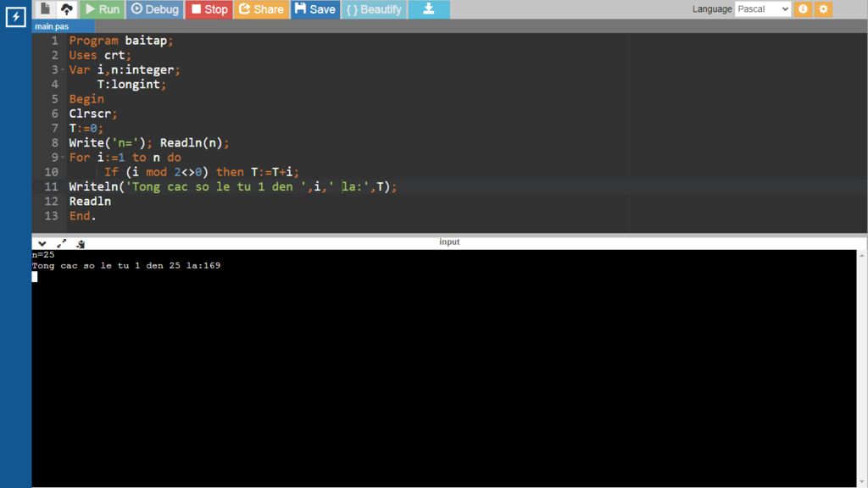Collapse the fold arrow on line 3

(x=63, y=70)
